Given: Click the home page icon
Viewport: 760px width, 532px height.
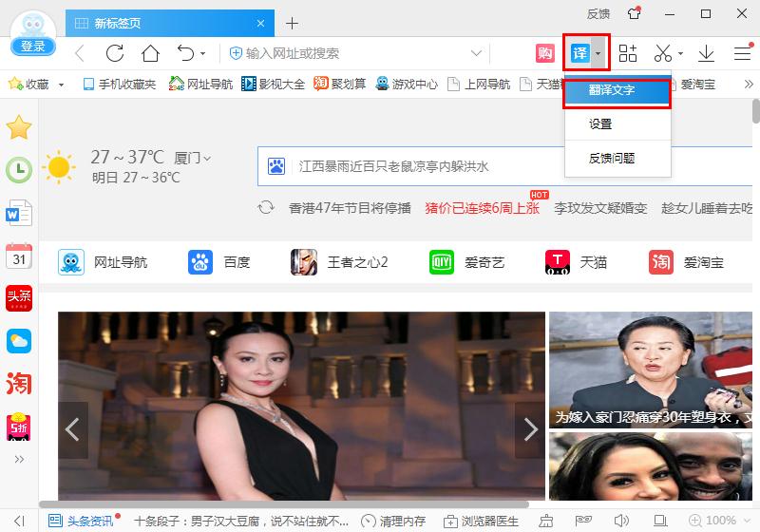Looking at the screenshot, I should coord(150,53).
